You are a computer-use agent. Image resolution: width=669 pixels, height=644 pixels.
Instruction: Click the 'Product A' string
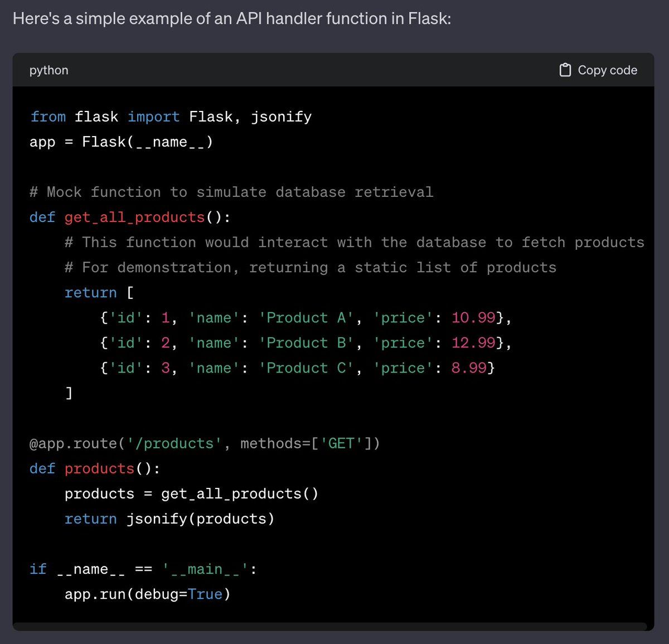306,318
